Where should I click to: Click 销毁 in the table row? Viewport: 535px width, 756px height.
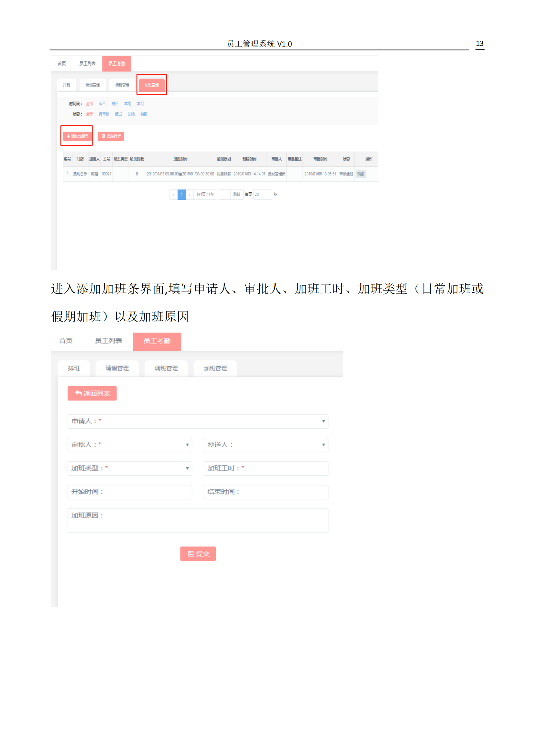pos(361,174)
